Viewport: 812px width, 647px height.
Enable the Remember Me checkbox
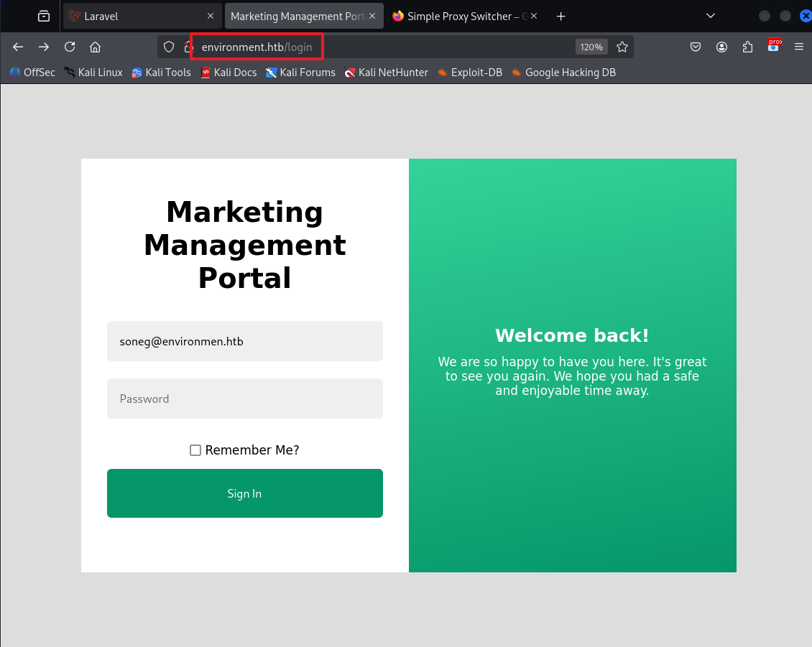(195, 450)
